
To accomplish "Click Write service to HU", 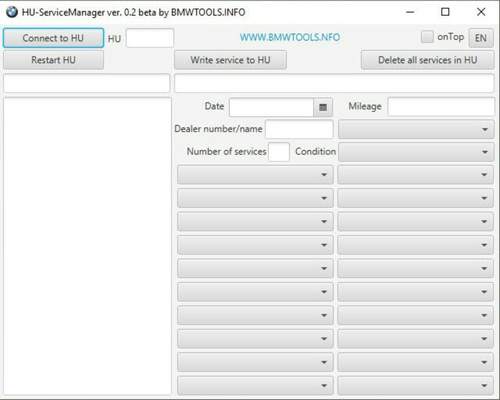I will [230, 60].
